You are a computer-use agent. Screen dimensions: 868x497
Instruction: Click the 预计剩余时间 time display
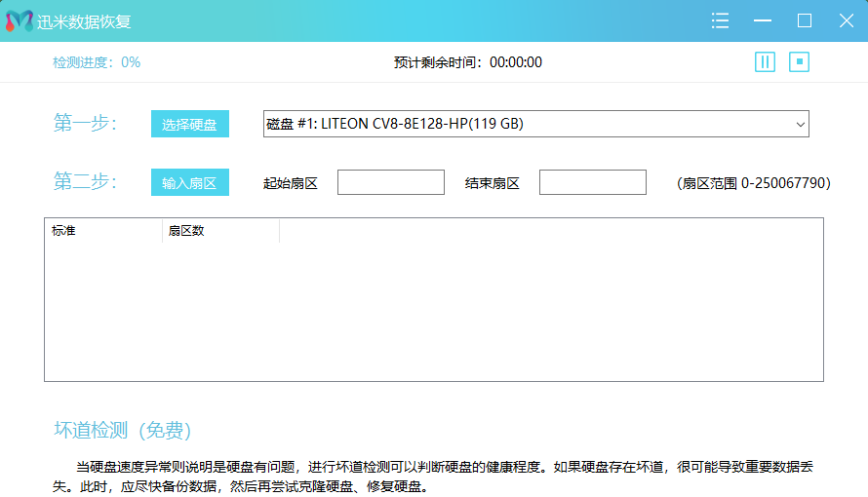(x=467, y=62)
